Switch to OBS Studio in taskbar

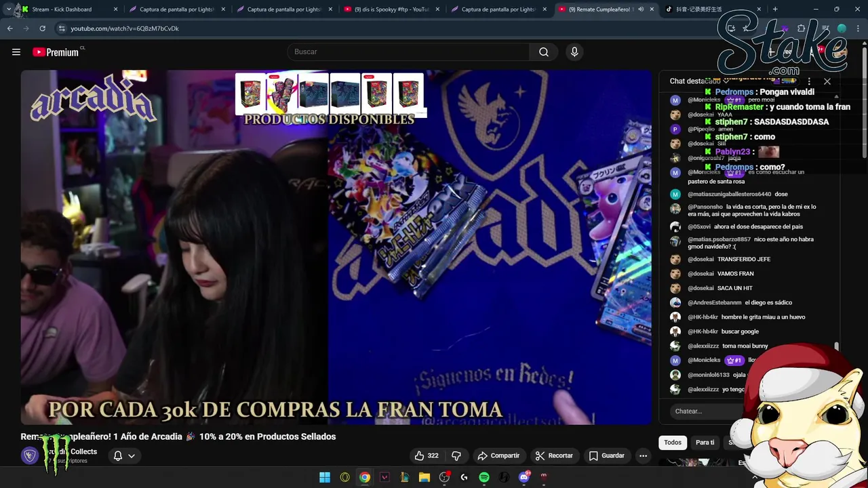tap(444, 477)
